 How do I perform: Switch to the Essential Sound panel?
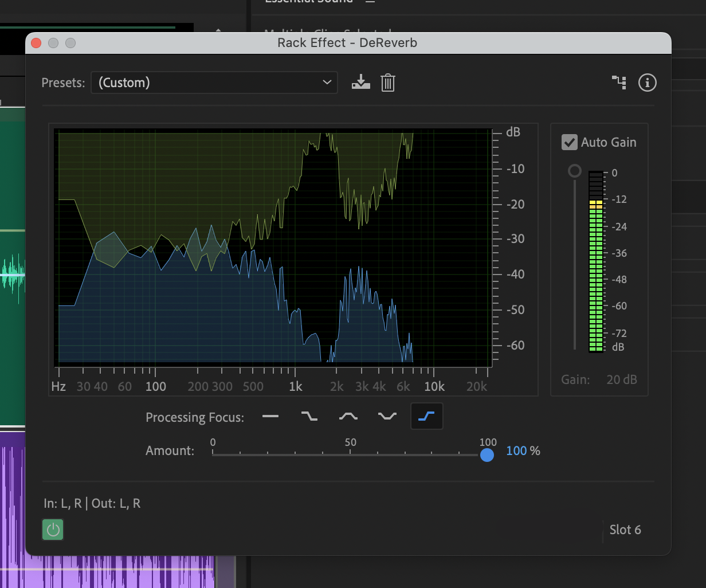309,3
